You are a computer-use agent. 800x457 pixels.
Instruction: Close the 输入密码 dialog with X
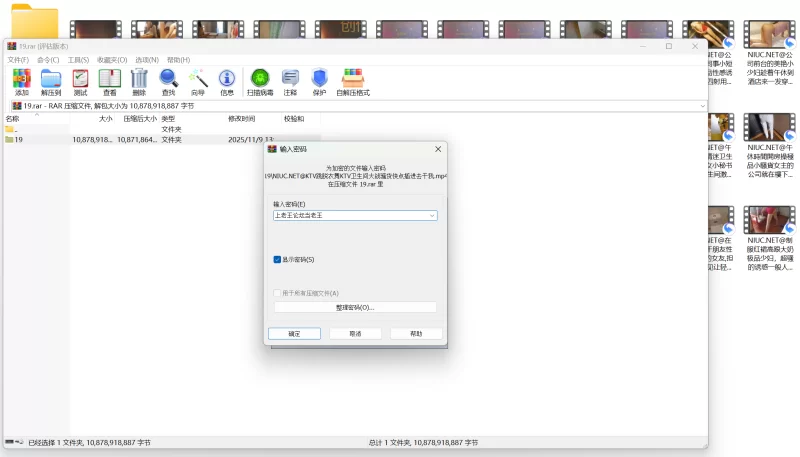(438, 149)
